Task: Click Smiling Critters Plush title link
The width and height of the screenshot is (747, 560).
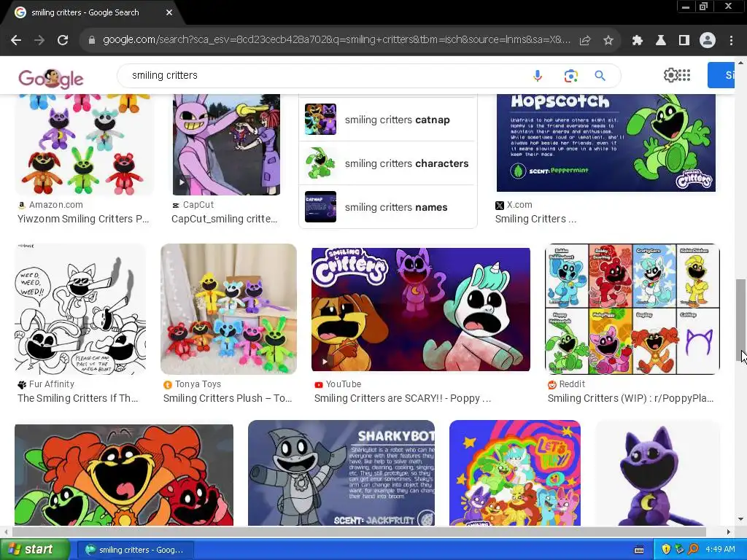Action: [x=228, y=398]
